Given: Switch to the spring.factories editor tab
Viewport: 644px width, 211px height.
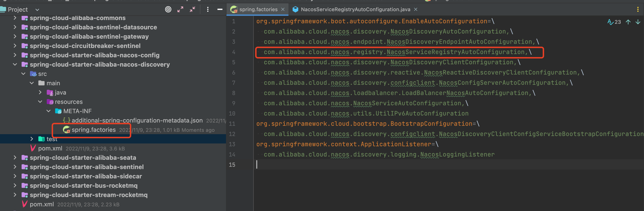Looking at the screenshot, I should click(258, 10).
